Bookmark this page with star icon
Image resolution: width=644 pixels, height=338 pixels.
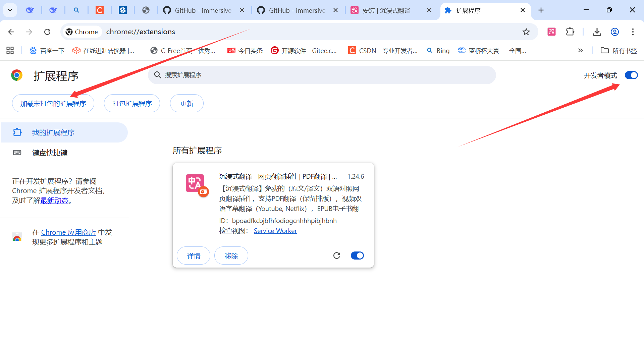[x=526, y=32]
